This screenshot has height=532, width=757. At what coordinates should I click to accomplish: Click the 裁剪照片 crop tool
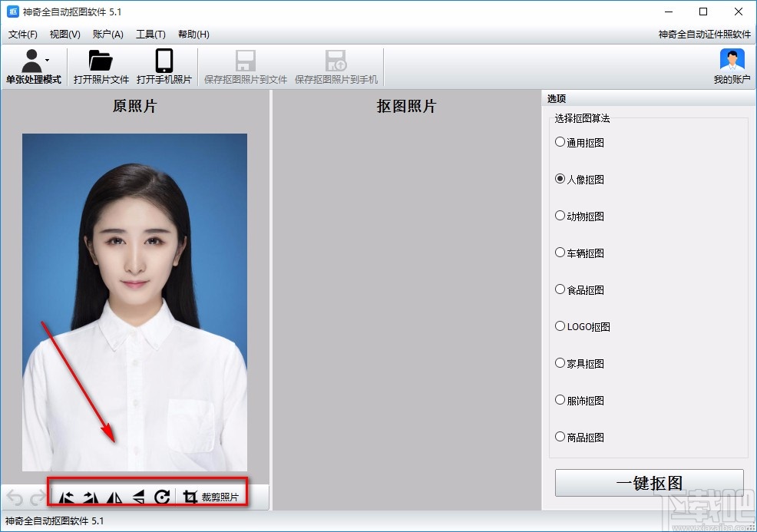tap(211, 497)
